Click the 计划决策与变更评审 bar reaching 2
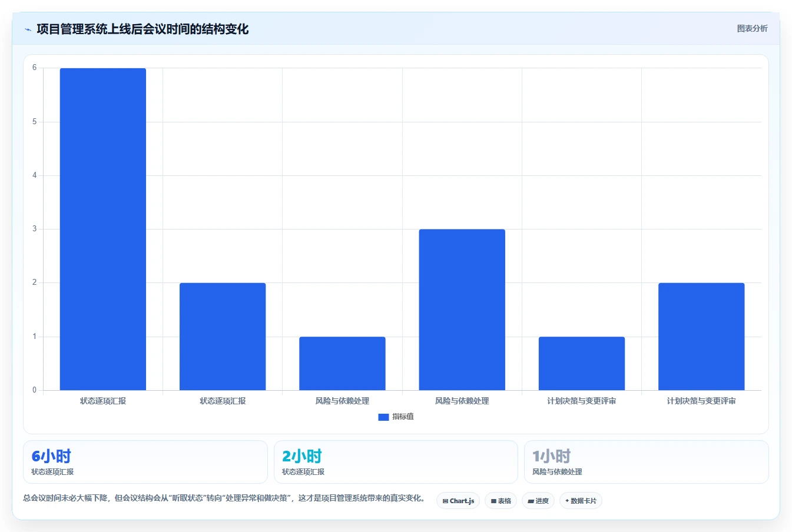Viewport: 792px width, 532px height. pos(701,337)
